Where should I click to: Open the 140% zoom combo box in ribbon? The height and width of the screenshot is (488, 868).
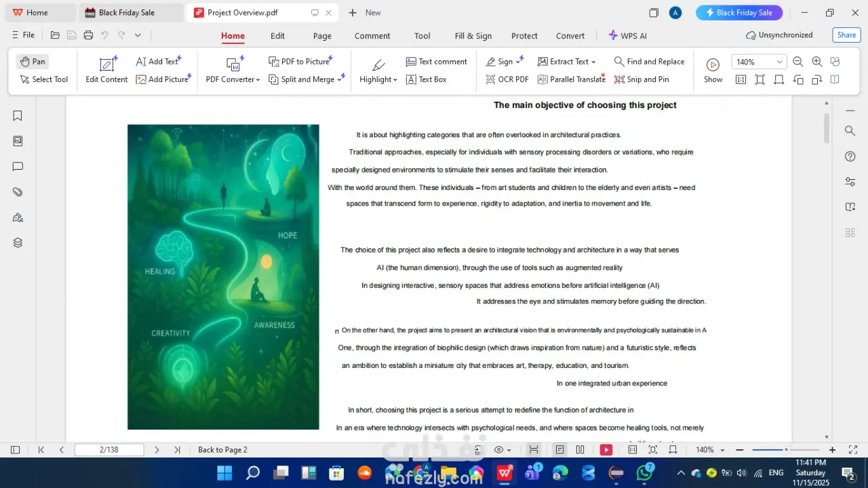[759, 62]
